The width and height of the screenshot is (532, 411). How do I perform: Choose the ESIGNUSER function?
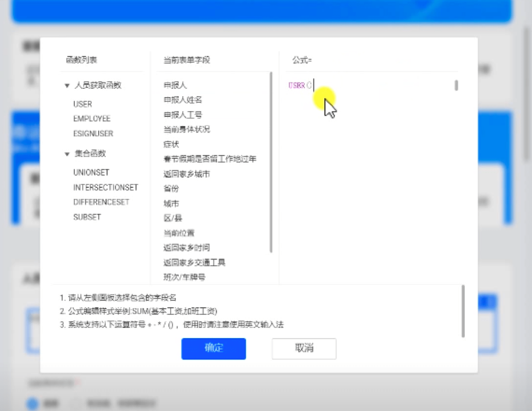[93, 133]
